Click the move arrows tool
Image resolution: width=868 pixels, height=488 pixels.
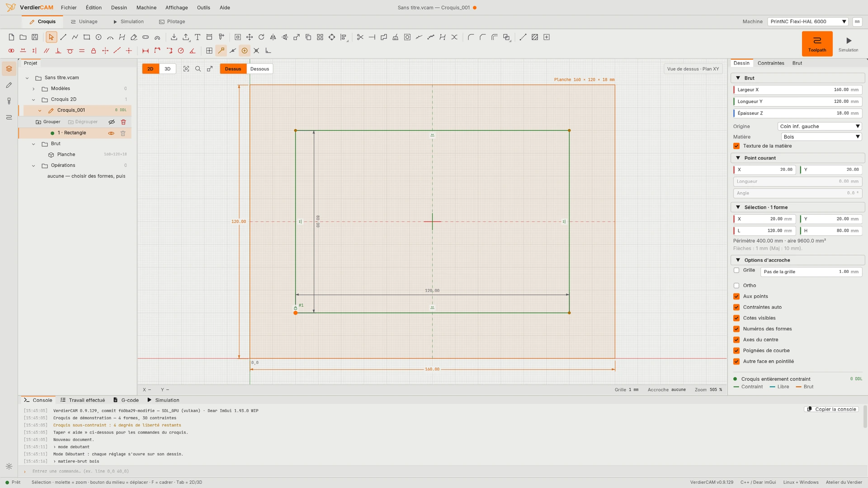click(x=250, y=38)
